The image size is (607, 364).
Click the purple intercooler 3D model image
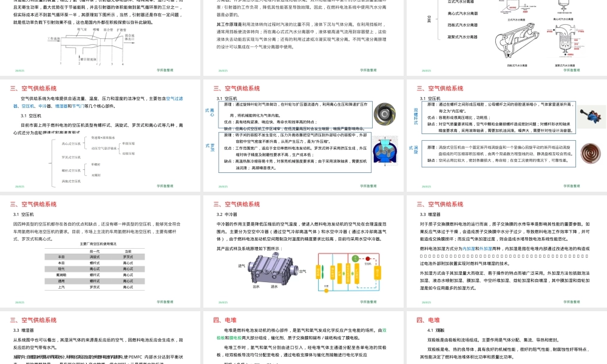click(x=273, y=269)
